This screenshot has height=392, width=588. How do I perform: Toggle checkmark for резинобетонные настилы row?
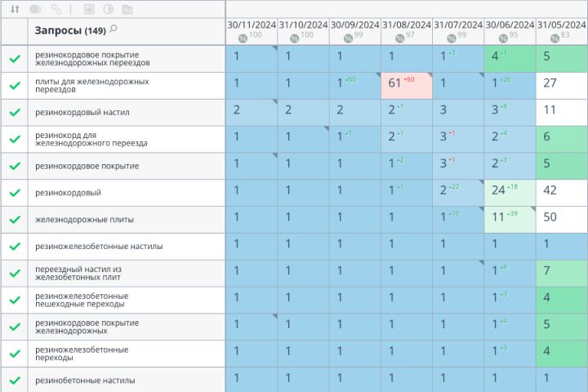(15, 381)
